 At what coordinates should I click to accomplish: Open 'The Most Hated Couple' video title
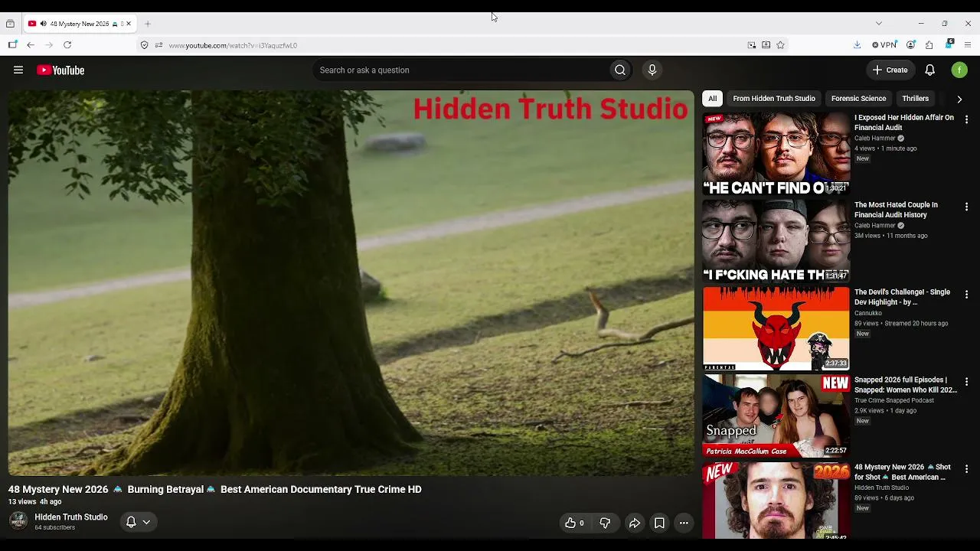896,210
